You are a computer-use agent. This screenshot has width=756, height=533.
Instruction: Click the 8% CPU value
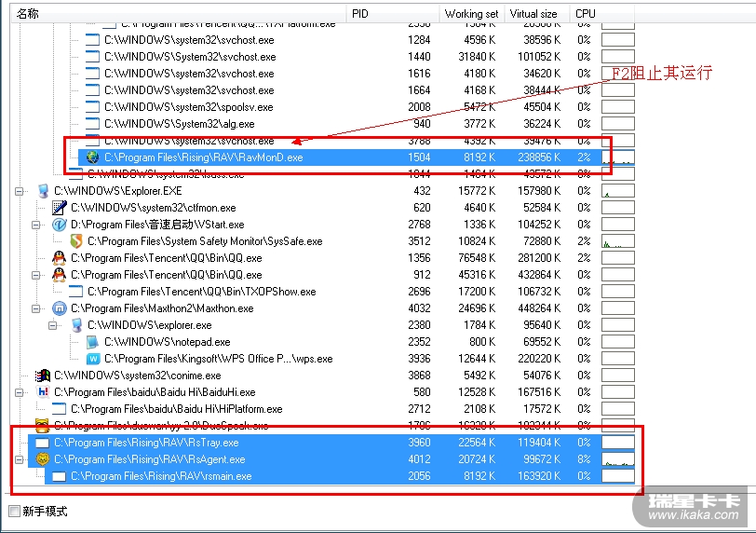click(584, 459)
